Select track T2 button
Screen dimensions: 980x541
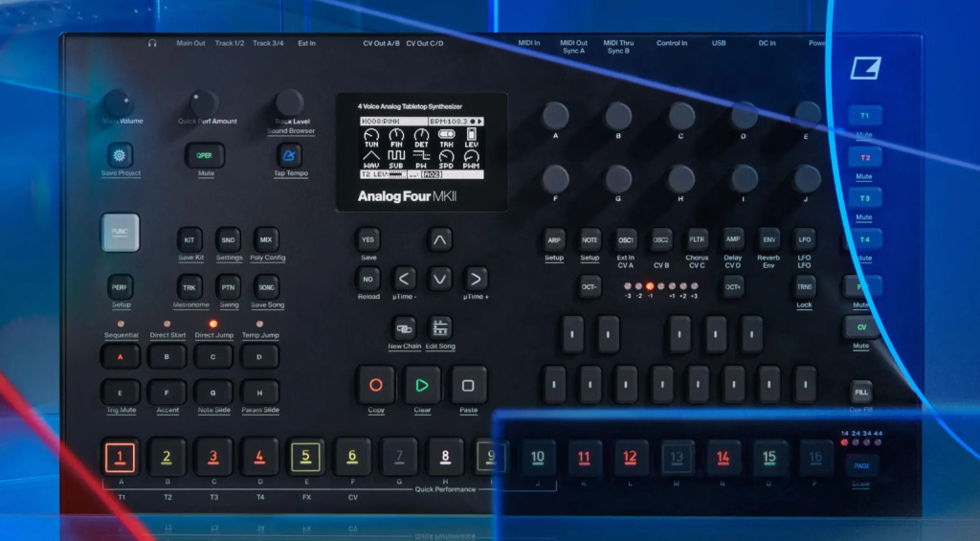click(x=865, y=158)
